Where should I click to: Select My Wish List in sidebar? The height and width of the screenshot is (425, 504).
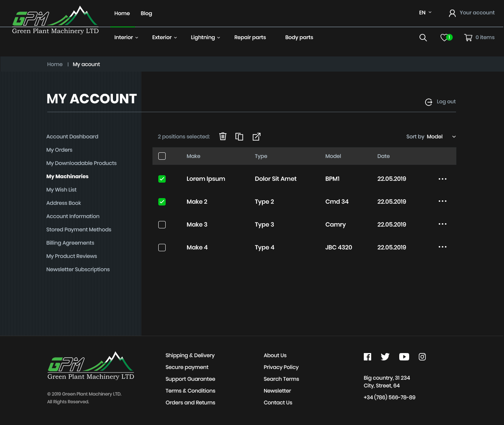pos(62,190)
